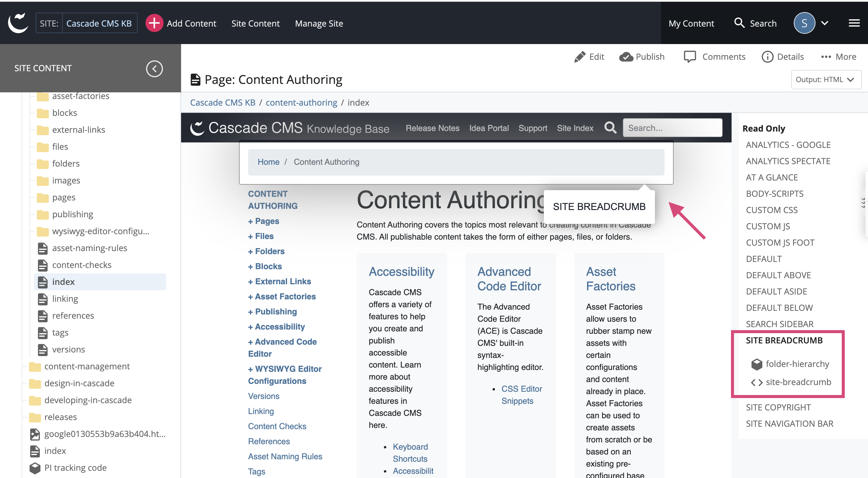Screen dimensions: 868x478
Task: Select the references page in the tree
Action: pos(73,316)
